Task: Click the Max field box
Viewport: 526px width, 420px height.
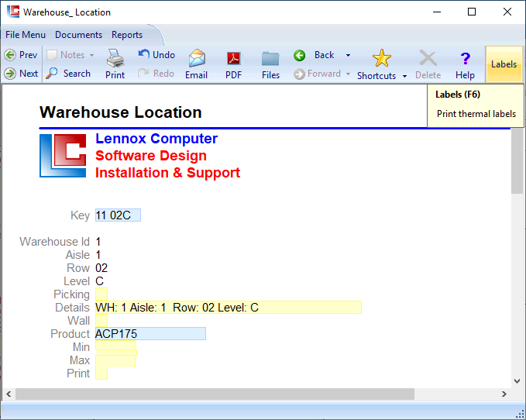Action: [115, 361]
